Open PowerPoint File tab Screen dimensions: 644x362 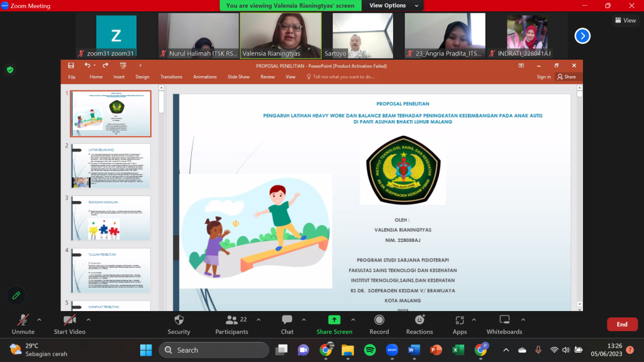tap(72, 77)
